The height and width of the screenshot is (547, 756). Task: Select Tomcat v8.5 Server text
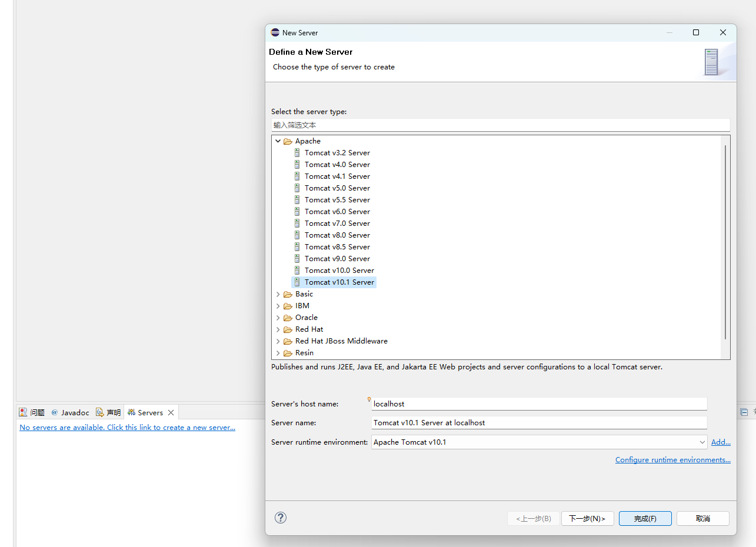click(x=337, y=246)
